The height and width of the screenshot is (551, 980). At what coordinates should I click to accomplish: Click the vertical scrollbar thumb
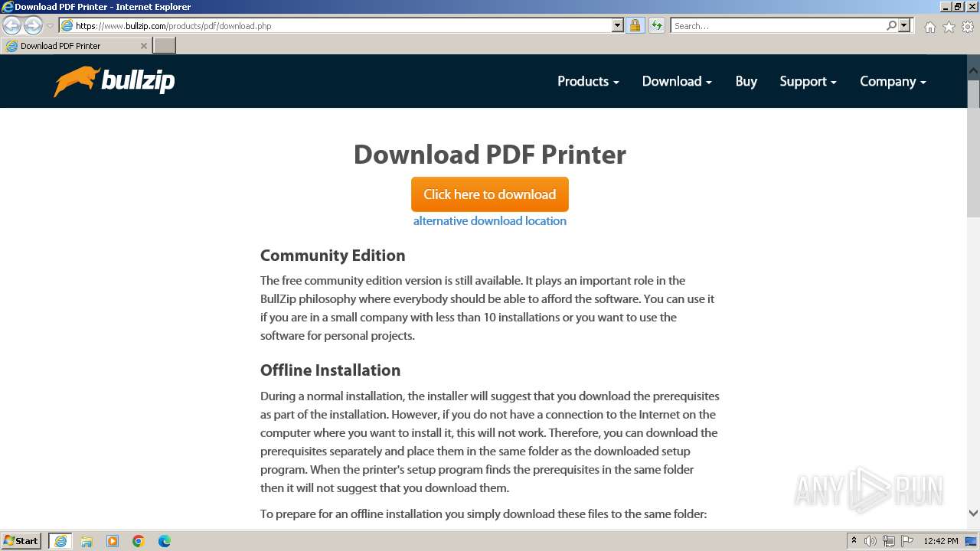tap(973, 148)
